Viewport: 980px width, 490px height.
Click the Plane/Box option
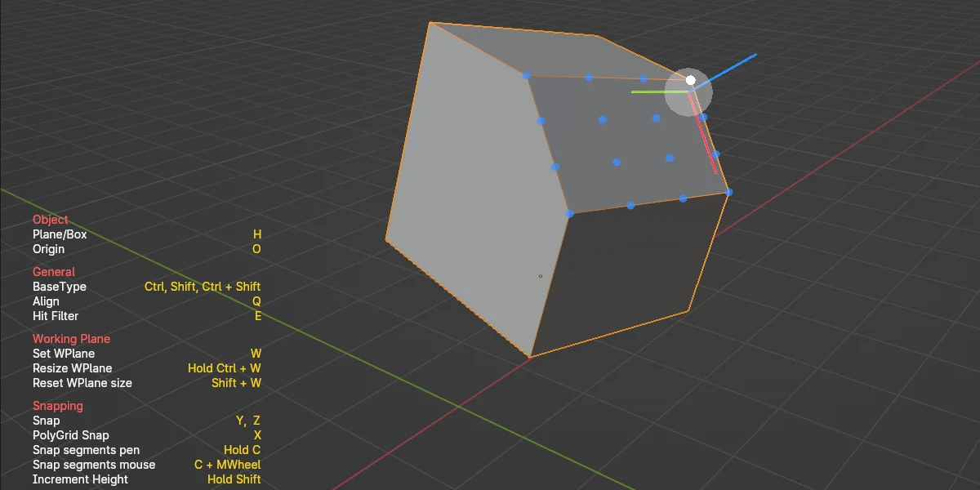[x=59, y=234]
